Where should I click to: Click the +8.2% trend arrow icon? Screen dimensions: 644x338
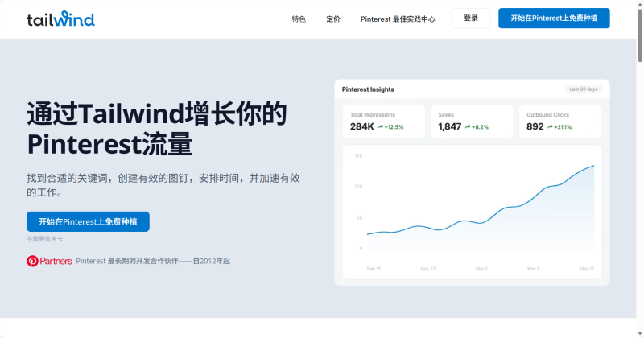[468, 127]
